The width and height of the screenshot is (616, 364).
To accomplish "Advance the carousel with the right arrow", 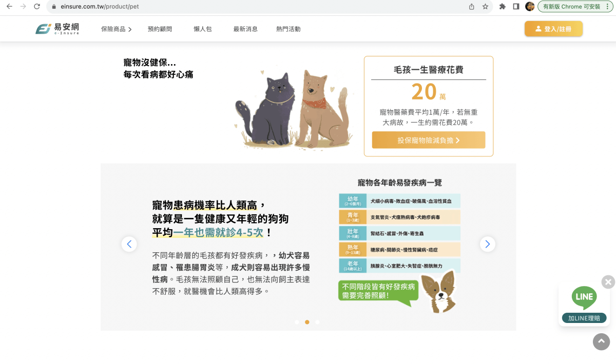I will click(487, 244).
